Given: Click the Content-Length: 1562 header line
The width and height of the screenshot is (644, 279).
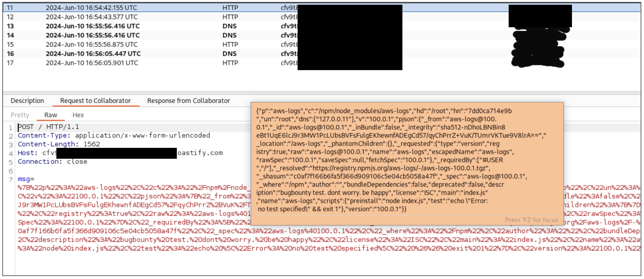Looking at the screenshot, I should [59, 144].
